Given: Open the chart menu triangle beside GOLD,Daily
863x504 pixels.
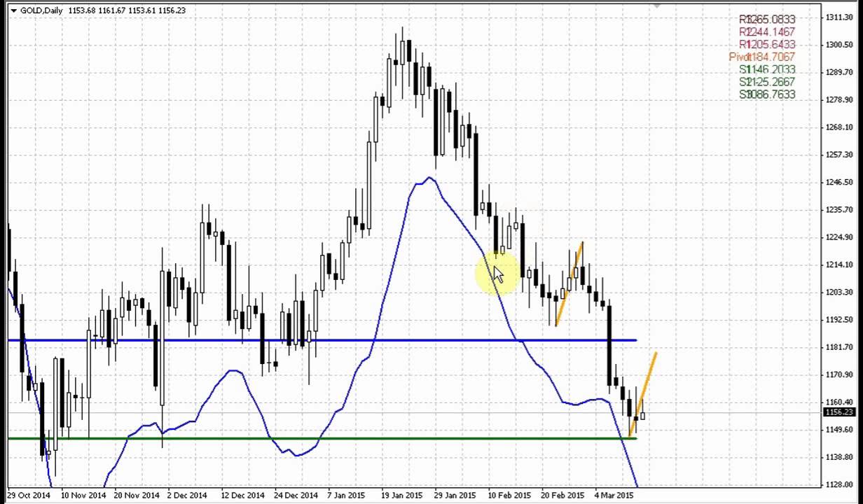Looking at the screenshot, I should (13, 10).
